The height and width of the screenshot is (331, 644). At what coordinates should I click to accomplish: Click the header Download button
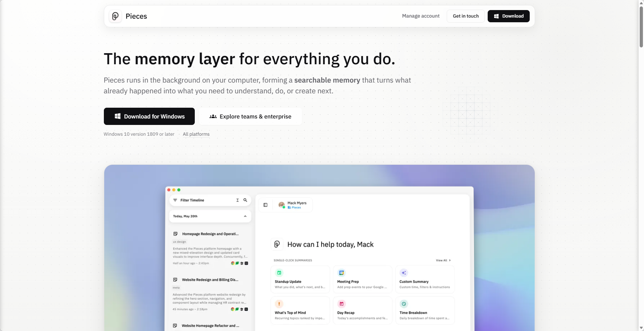[509, 16]
